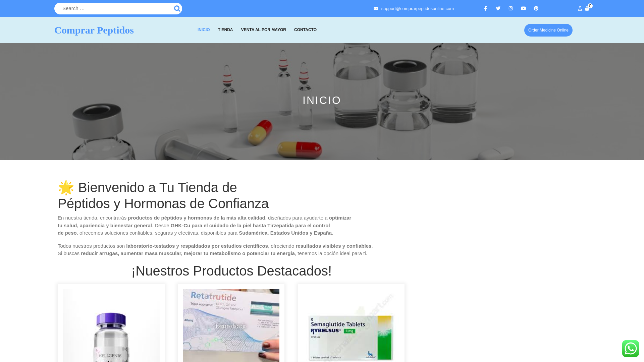Open the Pinterest social link

click(x=536, y=8)
